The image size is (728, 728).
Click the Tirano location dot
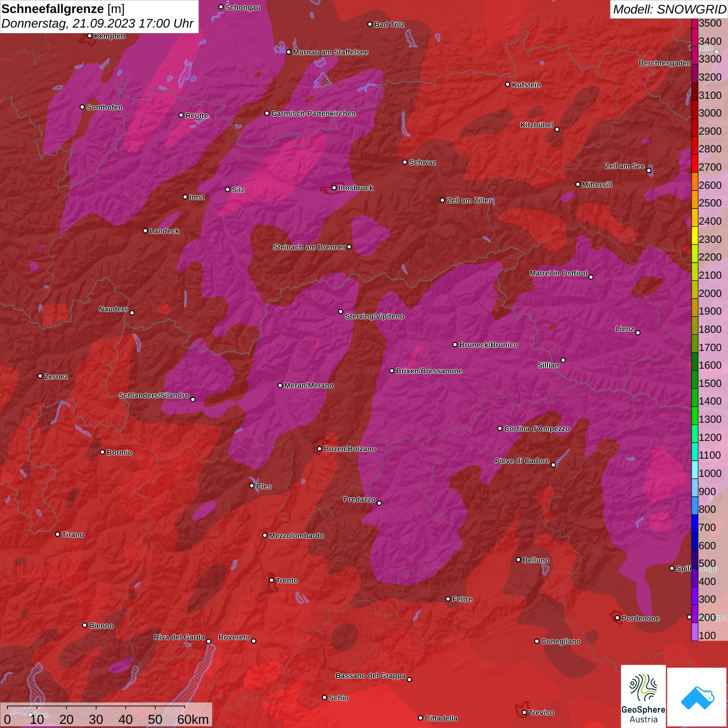[58, 534]
